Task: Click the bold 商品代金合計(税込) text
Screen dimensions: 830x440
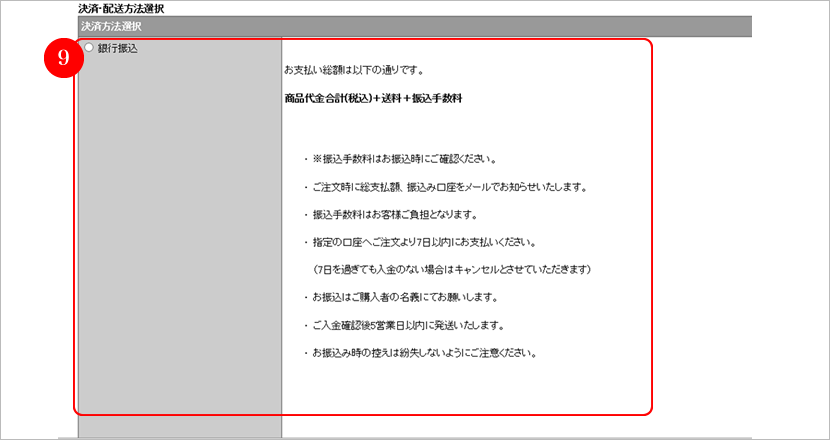Action: [326, 100]
